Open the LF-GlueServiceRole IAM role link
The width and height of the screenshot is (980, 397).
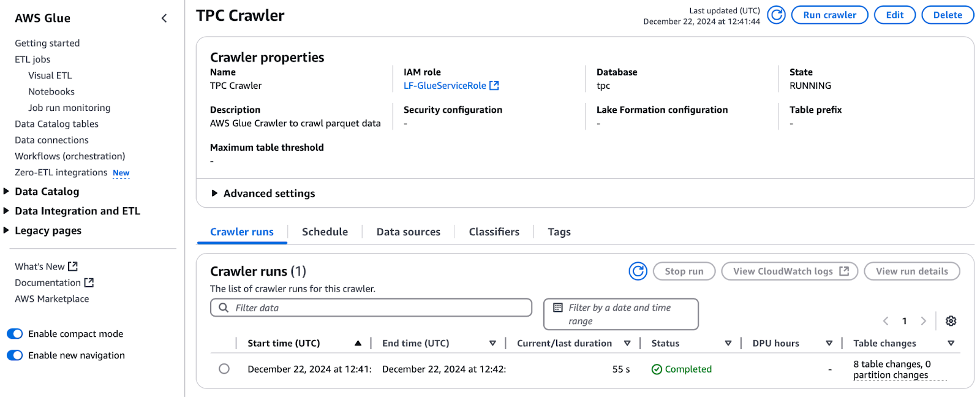445,86
